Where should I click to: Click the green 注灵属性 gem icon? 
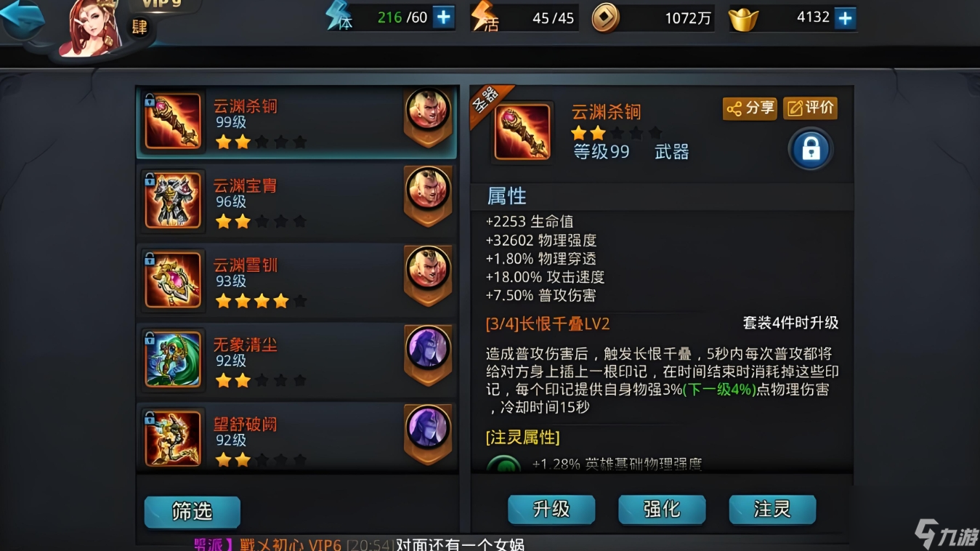[503, 464]
